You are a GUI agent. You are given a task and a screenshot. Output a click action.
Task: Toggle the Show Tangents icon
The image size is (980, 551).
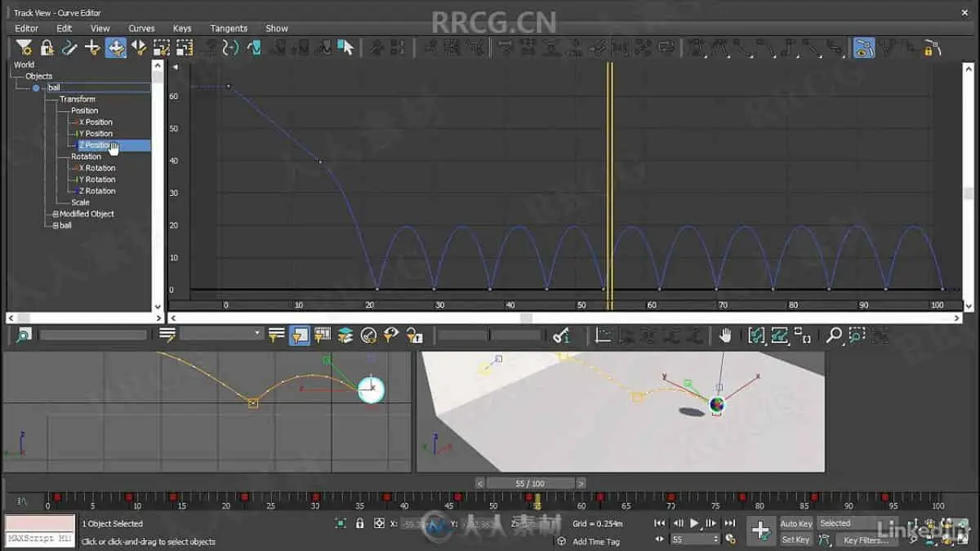tap(864, 47)
